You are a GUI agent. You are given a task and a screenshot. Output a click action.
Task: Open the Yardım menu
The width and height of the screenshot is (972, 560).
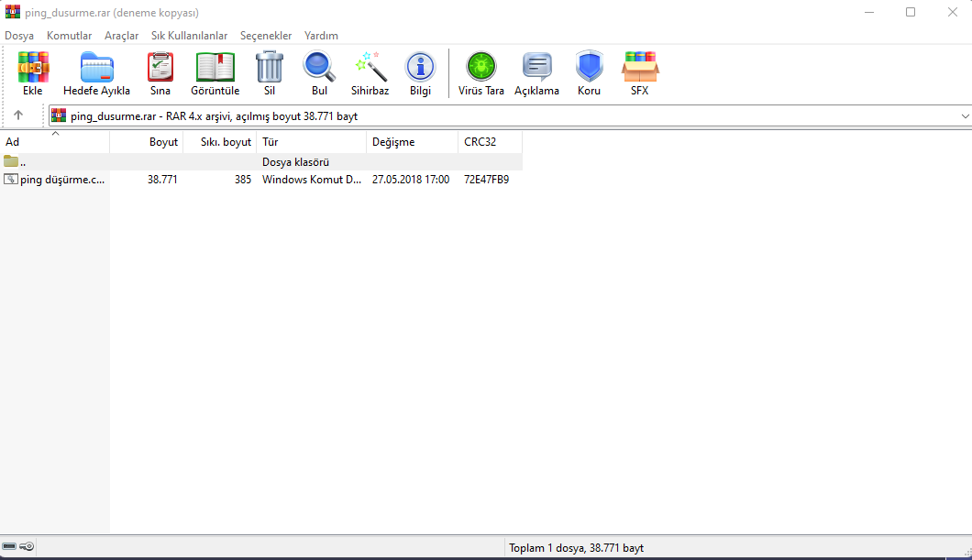[x=321, y=36]
